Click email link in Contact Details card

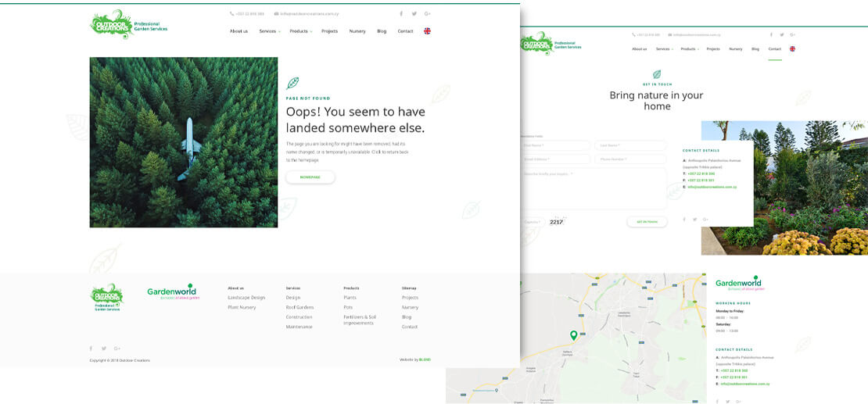712,187
